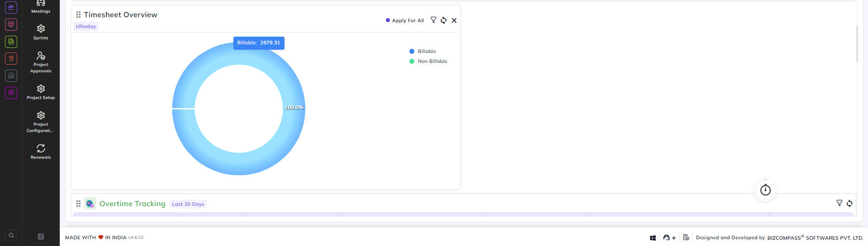Click the MADE WITH IN INDIA footer text
This screenshot has height=246, width=868.
click(96, 237)
